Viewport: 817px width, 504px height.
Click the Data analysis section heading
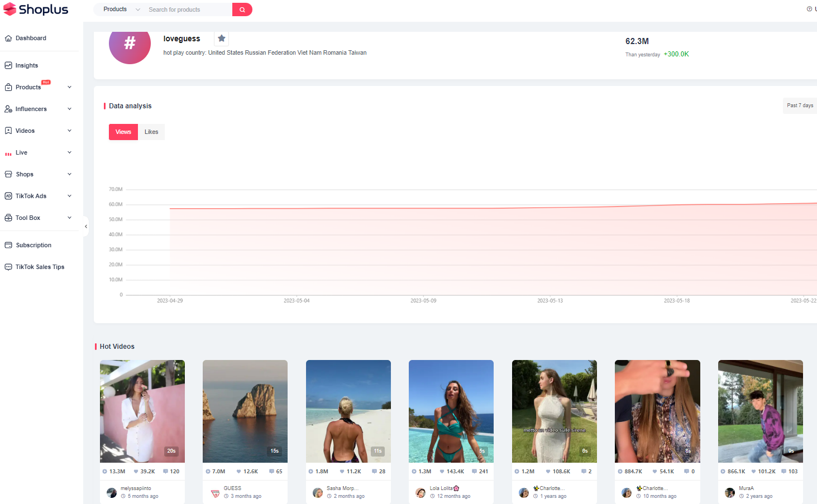130,106
